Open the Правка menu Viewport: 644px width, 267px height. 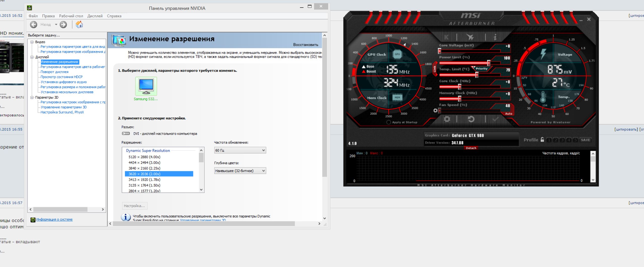coord(48,16)
